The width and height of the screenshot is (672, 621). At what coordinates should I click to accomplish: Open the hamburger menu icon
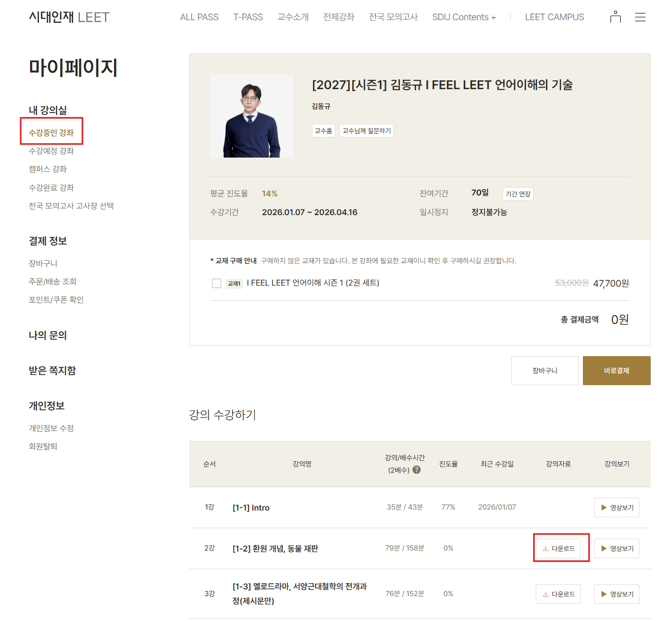pyautogui.click(x=640, y=17)
